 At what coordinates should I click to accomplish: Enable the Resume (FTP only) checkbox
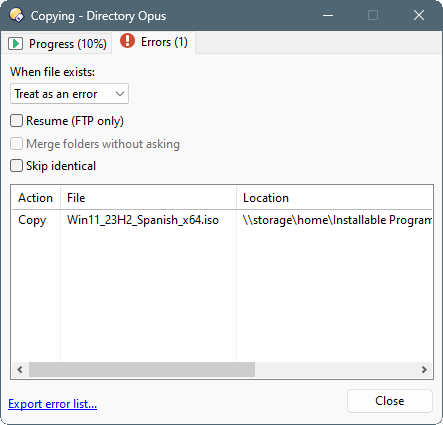click(16, 121)
